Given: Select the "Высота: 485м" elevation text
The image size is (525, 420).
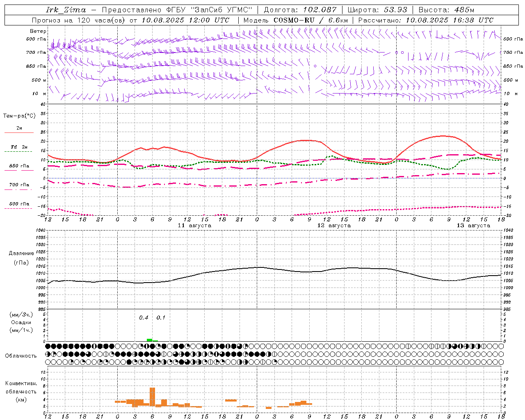Looking at the screenshot, I should coord(446,10).
